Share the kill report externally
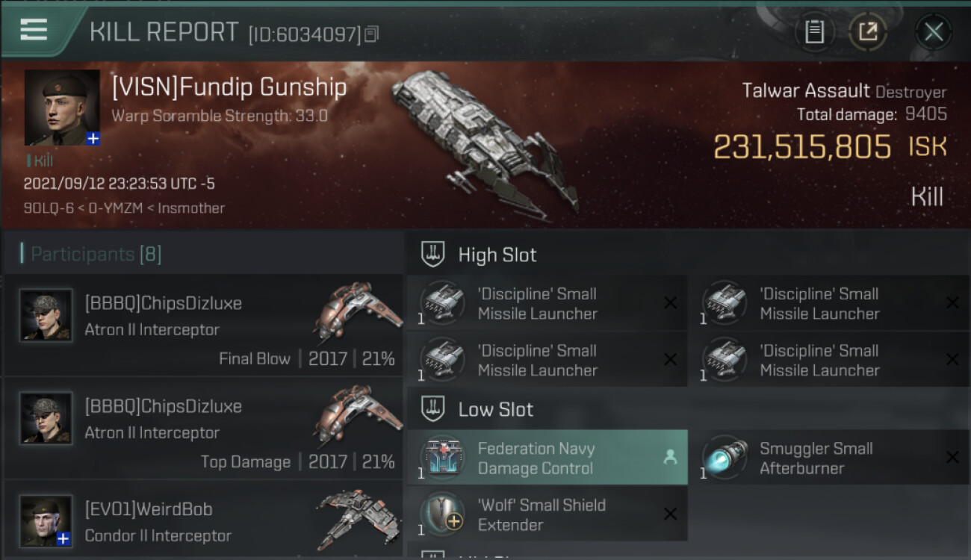 tap(867, 32)
